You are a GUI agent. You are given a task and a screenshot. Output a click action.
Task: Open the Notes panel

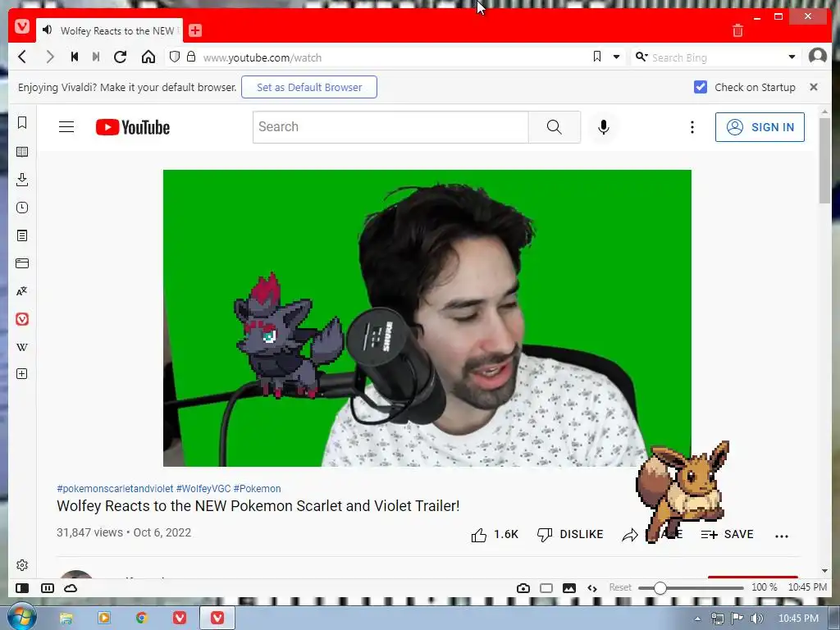[22, 235]
